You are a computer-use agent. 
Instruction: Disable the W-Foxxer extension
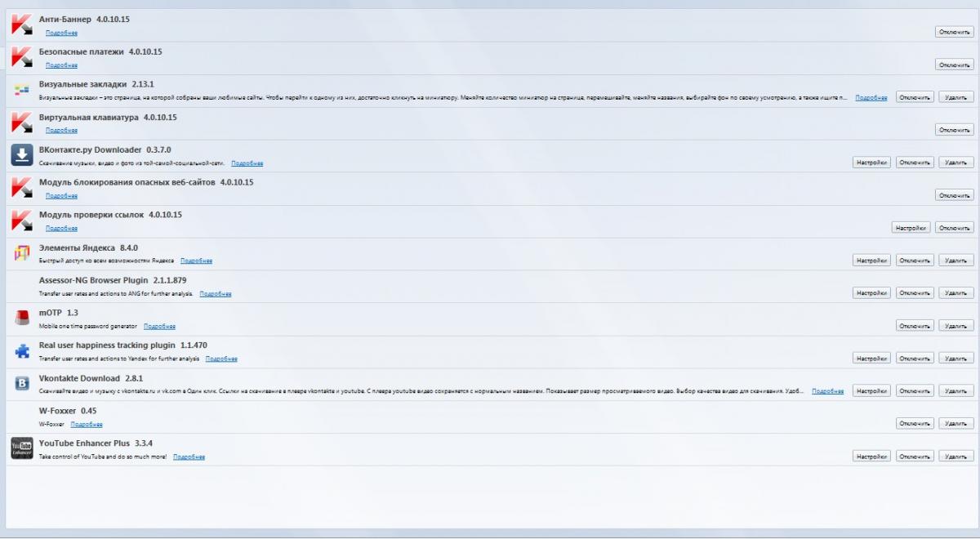[915, 424]
